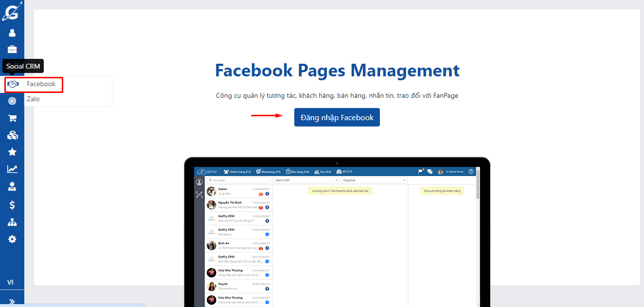This screenshot has height=307, width=644.
Task: Select Facebook in Social CRM submenu
Action: coord(41,84)
